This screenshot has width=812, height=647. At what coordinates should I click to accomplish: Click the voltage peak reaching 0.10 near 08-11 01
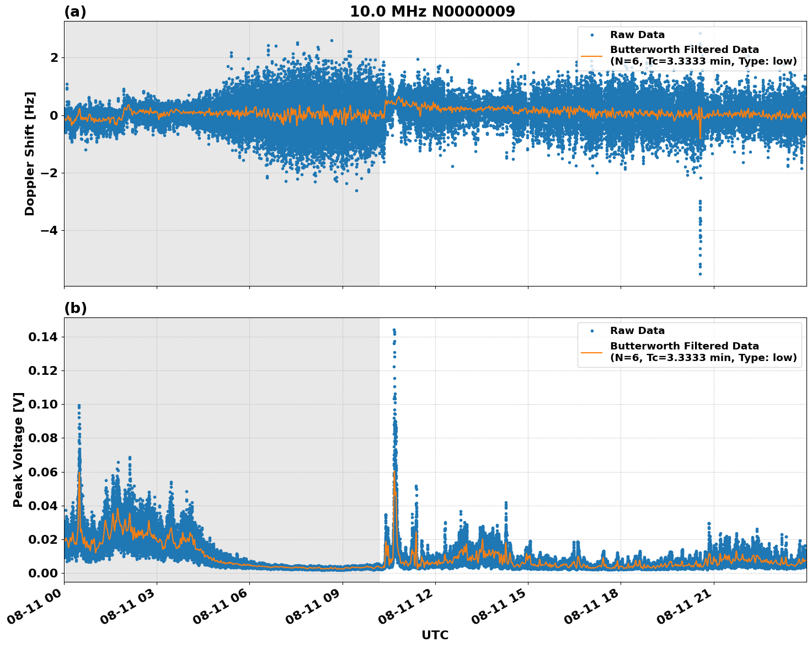[79, 406]
